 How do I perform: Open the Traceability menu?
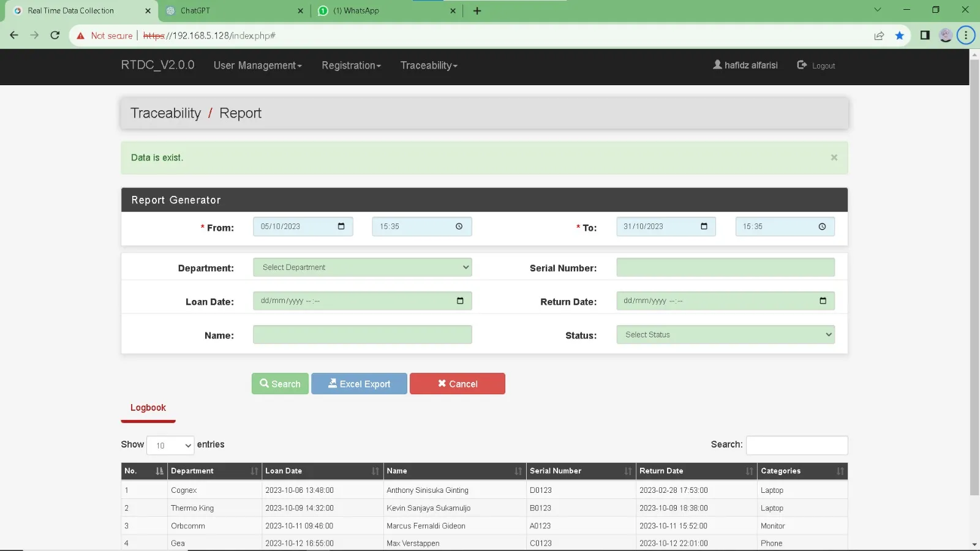tap(428, 66)
